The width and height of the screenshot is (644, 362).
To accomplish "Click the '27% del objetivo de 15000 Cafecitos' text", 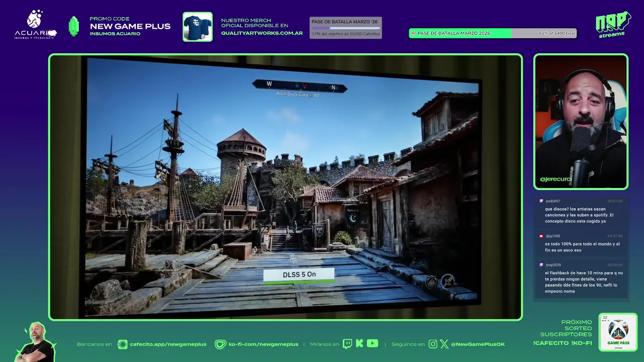I will 346,34.
